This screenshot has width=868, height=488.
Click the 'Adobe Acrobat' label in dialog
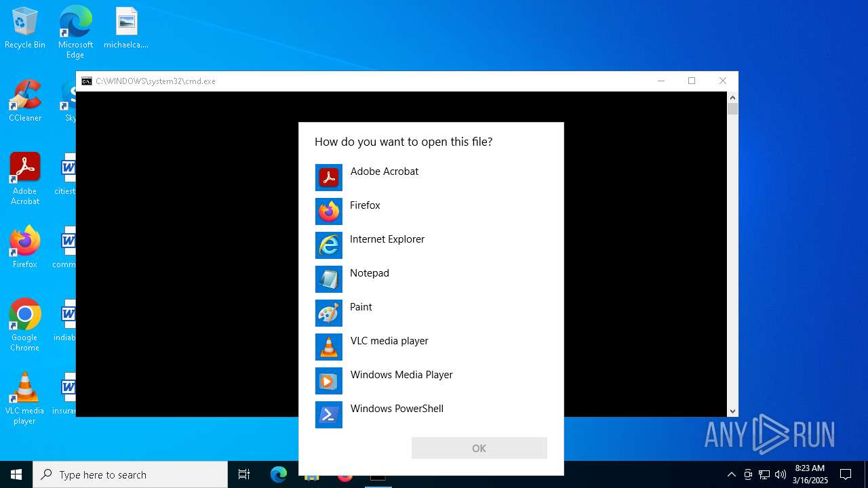384,171
